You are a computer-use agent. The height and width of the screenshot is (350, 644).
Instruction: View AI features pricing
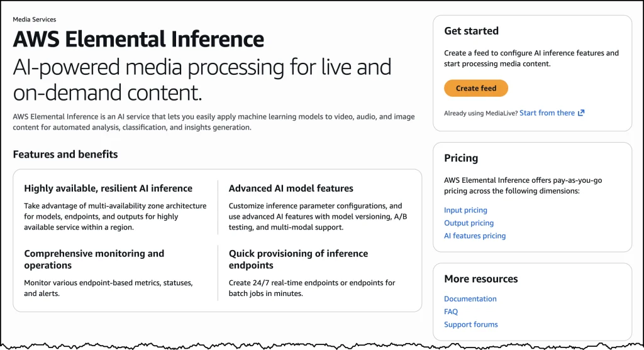(x=475, y=236)
